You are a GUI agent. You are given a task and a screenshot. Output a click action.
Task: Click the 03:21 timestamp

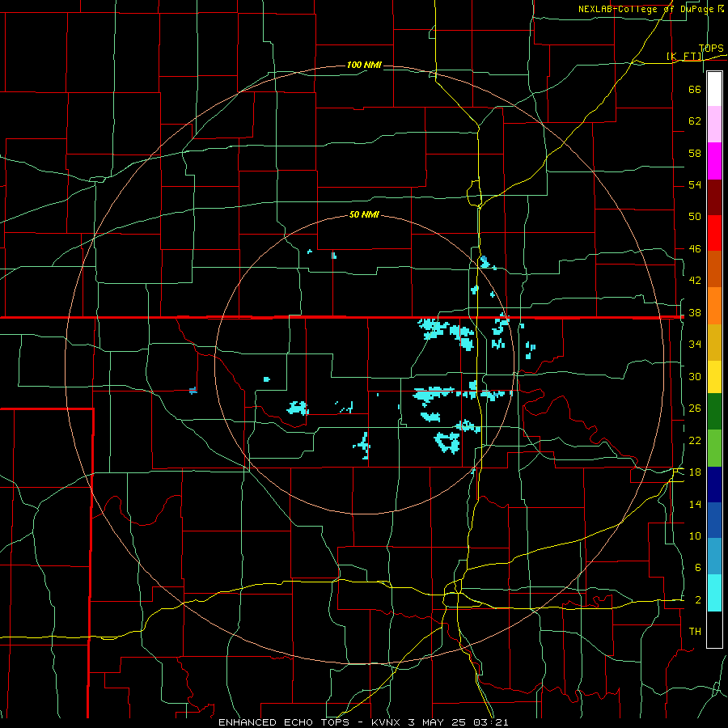tap(491, 722)
